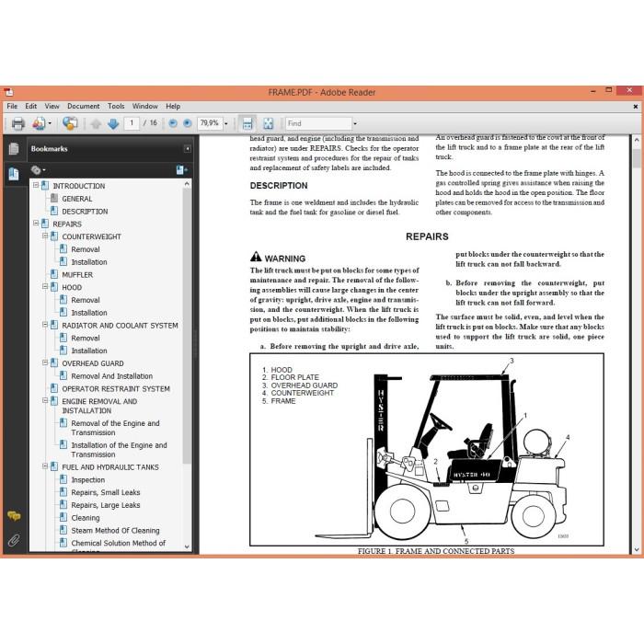Collapse the INTRODUCTION bookmark
The image size is (644, 644).
click(36, 185)
